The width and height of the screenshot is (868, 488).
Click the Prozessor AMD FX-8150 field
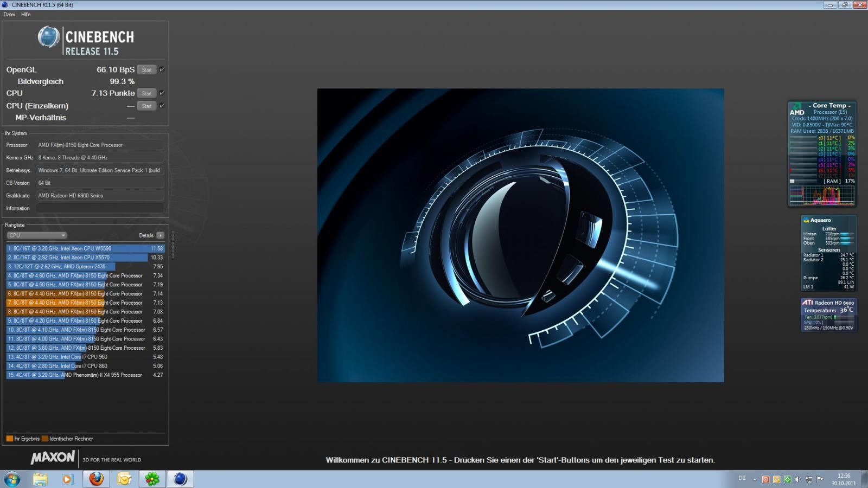pos(100,145)
